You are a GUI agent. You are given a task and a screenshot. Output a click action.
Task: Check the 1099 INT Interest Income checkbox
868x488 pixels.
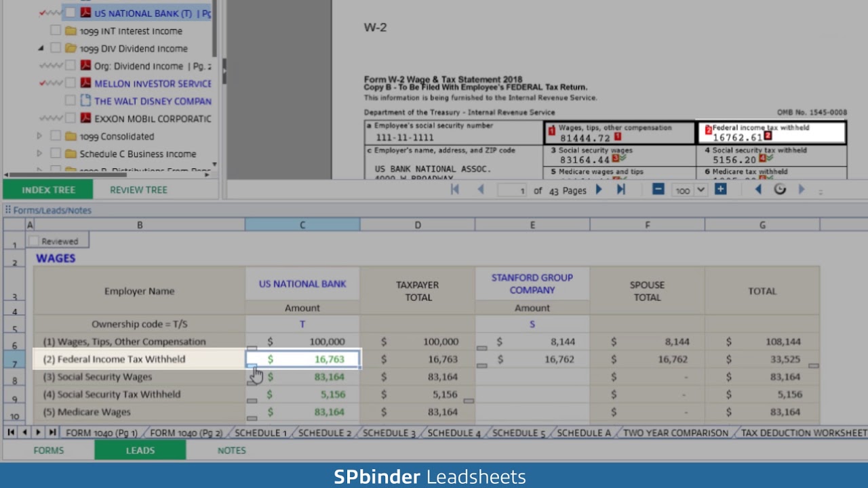pyautogui.click(x=56, y=30)
